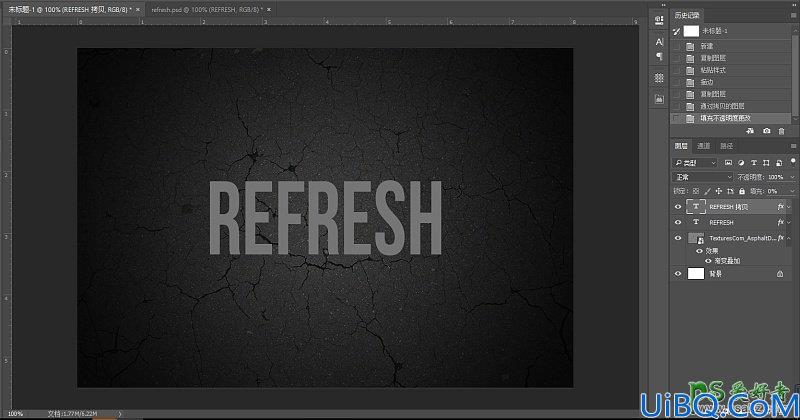Open the layer filter type dropdown
The image size is (800, 420).
pyautogui.click(x=695, y=163)
